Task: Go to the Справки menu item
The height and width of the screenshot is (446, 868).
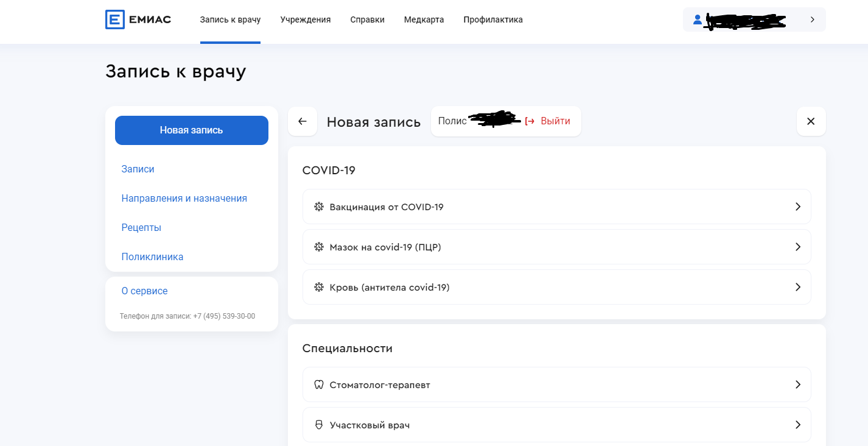Action: [x=367, y=19]
